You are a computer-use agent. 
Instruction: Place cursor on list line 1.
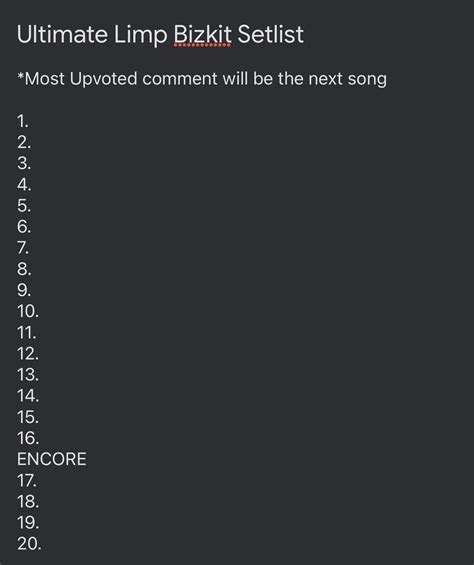pos(23,121)
